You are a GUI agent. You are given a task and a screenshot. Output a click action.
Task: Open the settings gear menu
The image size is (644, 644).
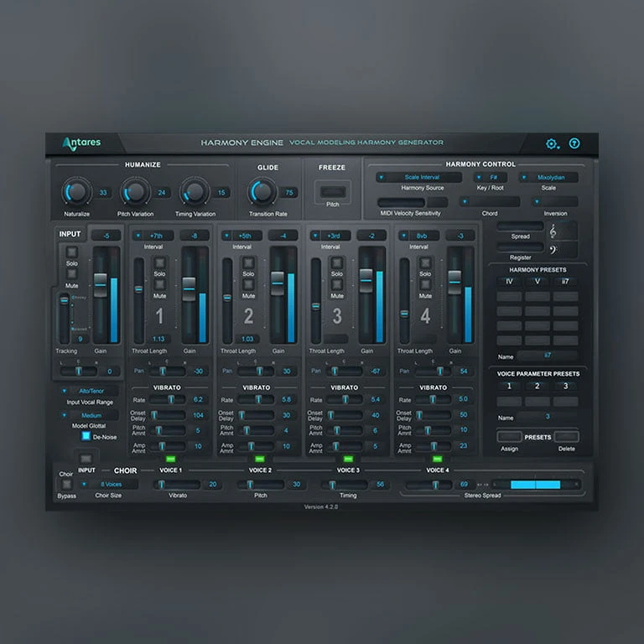click(x=553, y=143)
